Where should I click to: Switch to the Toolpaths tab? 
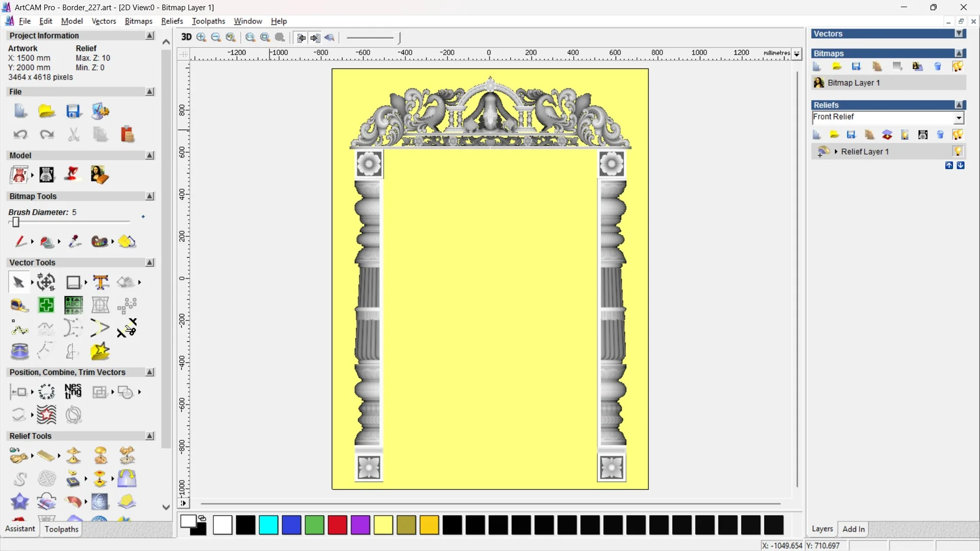[61, 529]
